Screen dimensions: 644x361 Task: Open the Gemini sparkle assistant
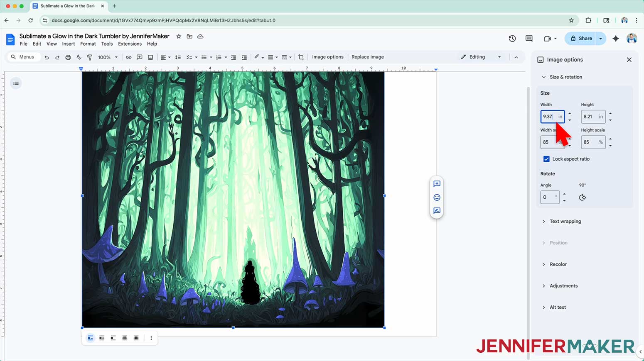pos(616,39)
